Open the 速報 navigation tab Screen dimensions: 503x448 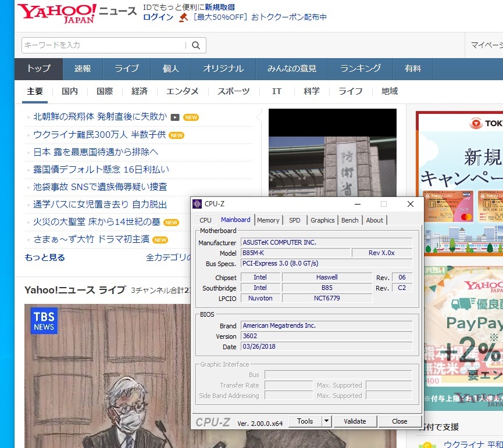[83, 69]
